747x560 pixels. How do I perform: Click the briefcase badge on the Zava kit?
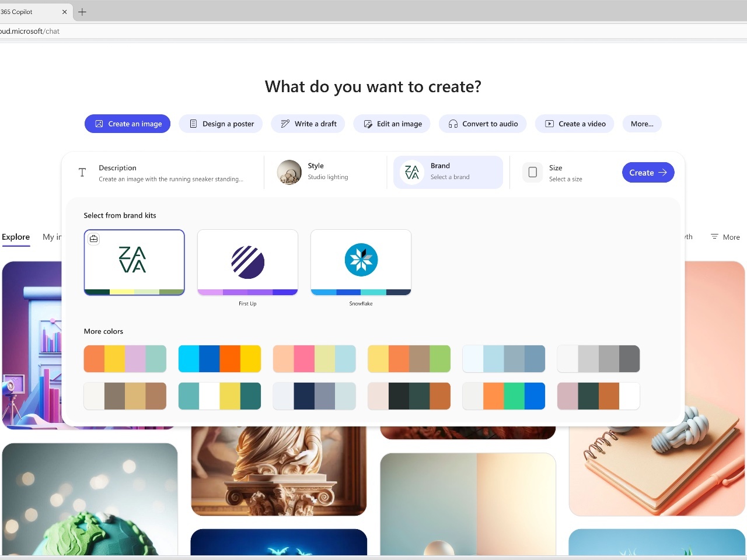(x=93, y=239)
